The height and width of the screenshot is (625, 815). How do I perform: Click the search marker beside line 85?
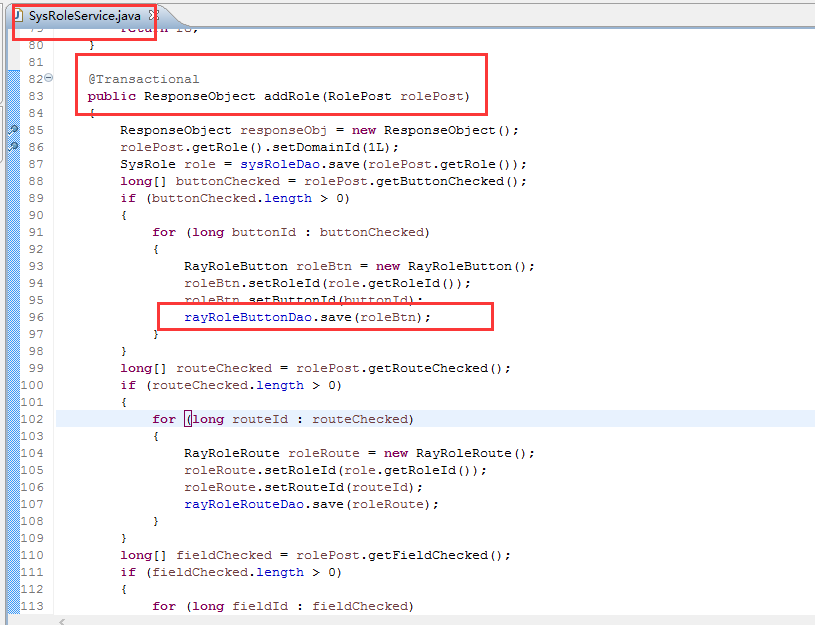click(x=14, y=130)
